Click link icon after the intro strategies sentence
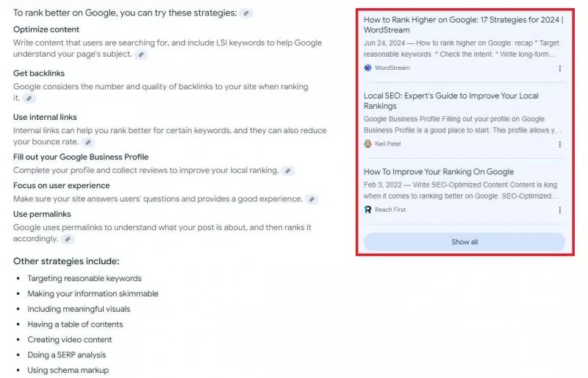Viewport: 588px width, 378px height. pyautogui.click(x=246, y=13)
